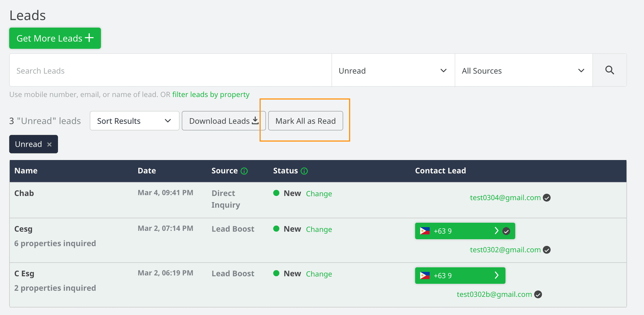Open the Unread status filter dropdown
The height and width of the screenshot is (315, 644).
pyautogui.click(x=393, y=70)
